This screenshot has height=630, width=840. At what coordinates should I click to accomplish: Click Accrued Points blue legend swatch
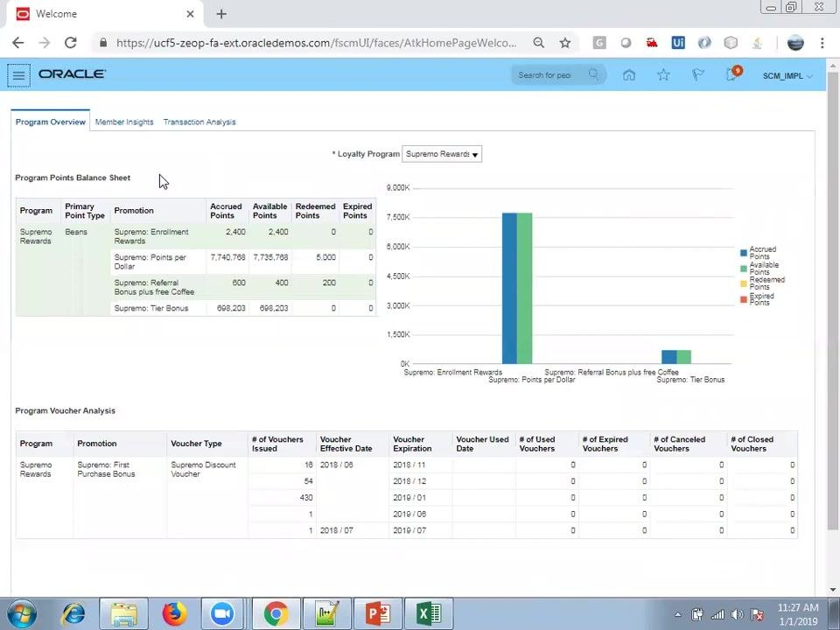[744, 253]
